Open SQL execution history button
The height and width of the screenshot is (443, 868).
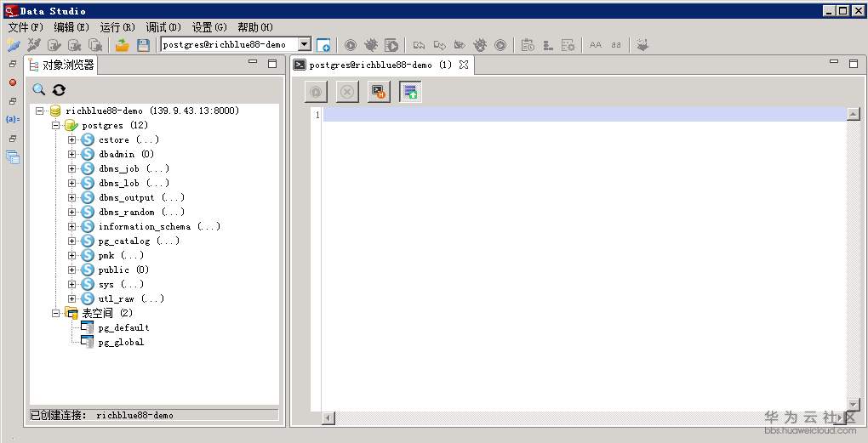(x=379, y=92)
